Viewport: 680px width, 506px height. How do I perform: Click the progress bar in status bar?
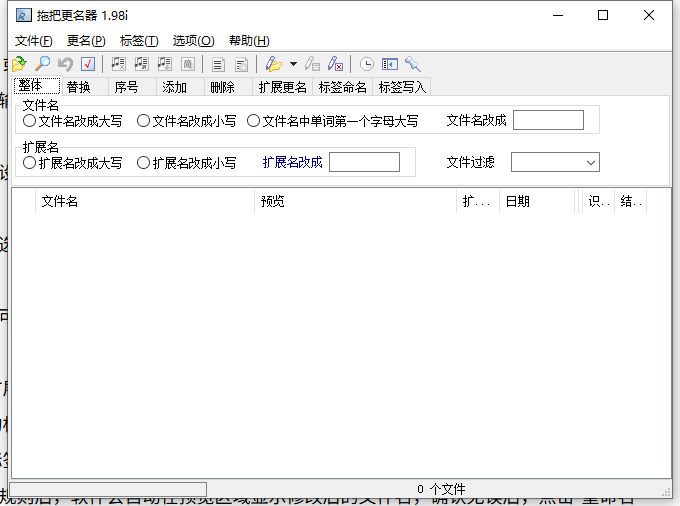point(108,490)
